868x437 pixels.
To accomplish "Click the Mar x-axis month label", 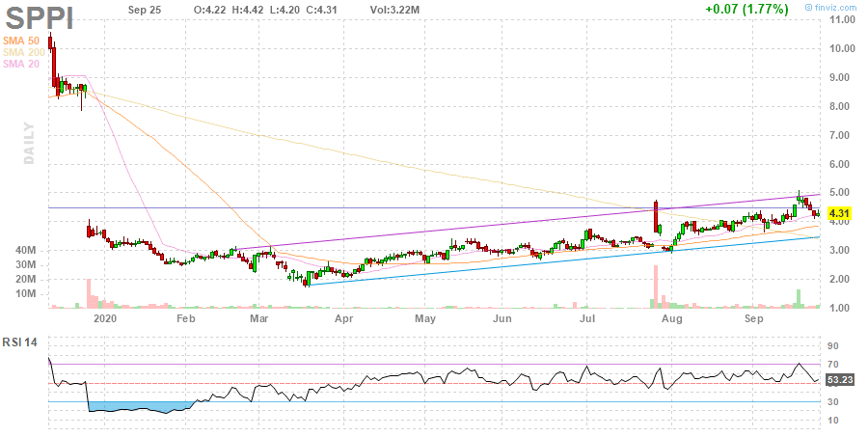I will click(259, 318).
